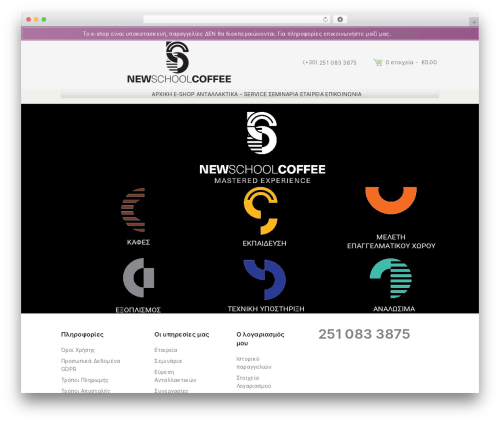The width and height of the screenshot is (500, 423).
Task: Click the round reader icon beside address bar
Action: 340,20
